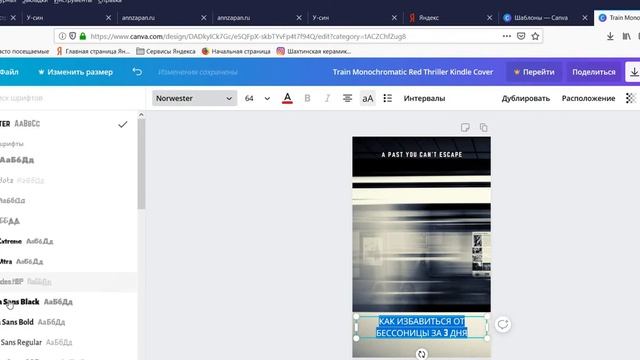Screen dimensions: 640x360
Task: Expand font size dropdown arrow
Action: coord(267,98)
